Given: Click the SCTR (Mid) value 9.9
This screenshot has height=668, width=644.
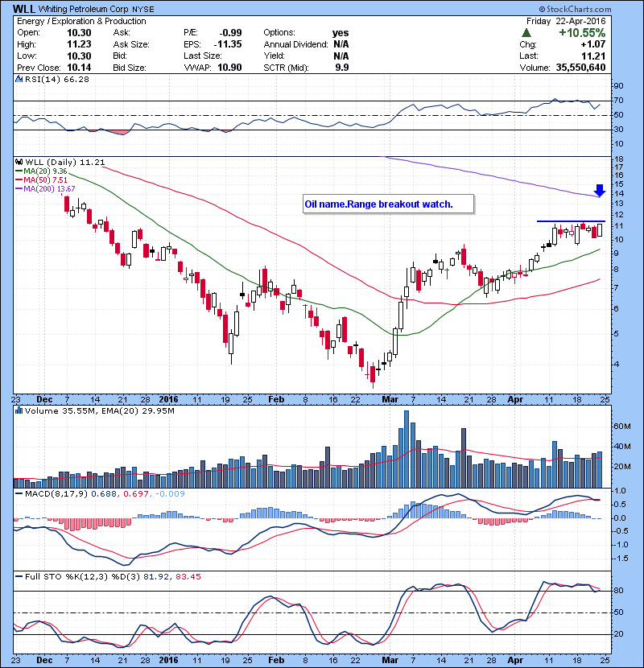Looking at the screenshot, I should [x=342, y=68].
